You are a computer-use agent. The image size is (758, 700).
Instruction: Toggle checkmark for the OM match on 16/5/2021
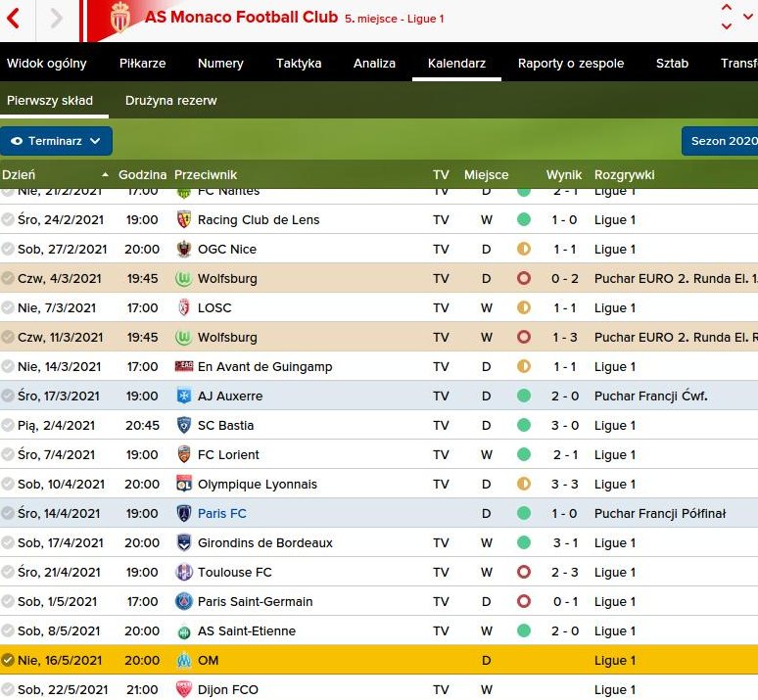(8, 660)
